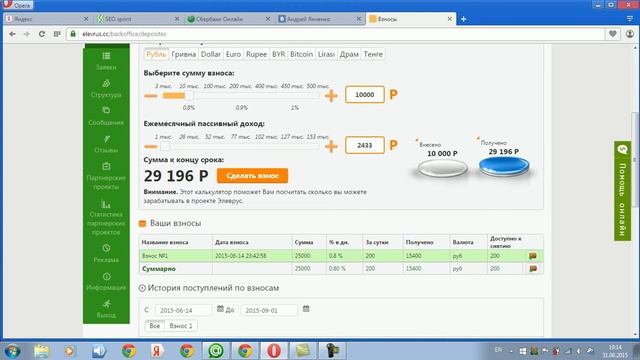640x360 pixels.
Task: Click the 2015-06-14 23:42:58 date cell
Action: [252, 256]
